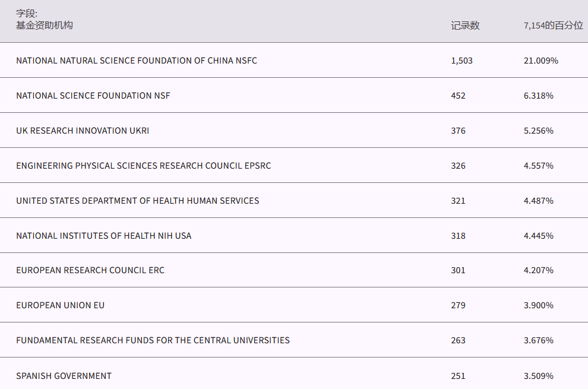
Task: Click the 记录数 column header
Action: click(x=465, y=26)
